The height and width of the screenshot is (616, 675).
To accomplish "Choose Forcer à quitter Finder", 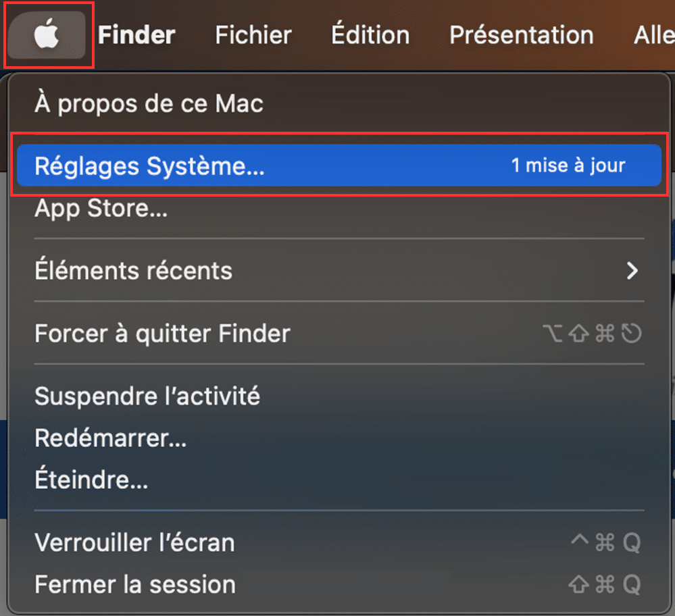I will (339, 334).
